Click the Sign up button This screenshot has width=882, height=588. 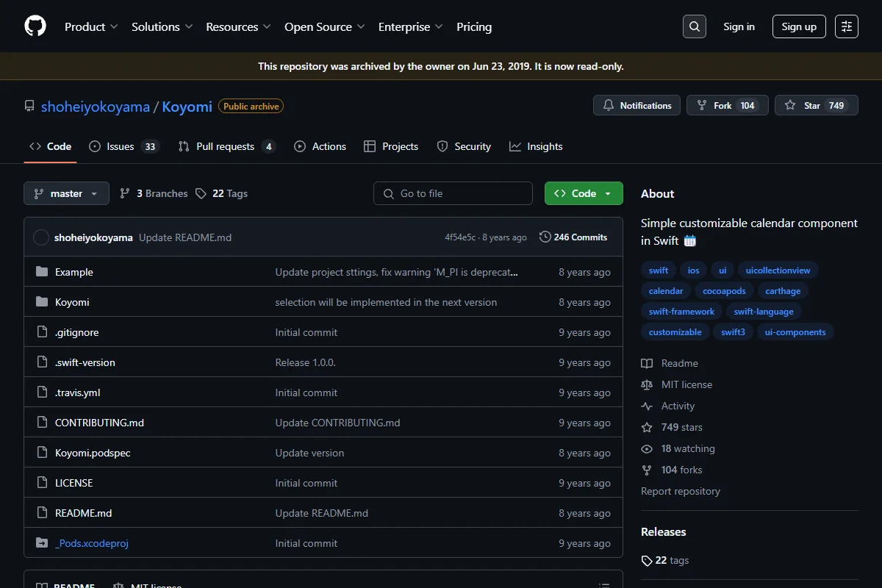[x=799, y=26]
